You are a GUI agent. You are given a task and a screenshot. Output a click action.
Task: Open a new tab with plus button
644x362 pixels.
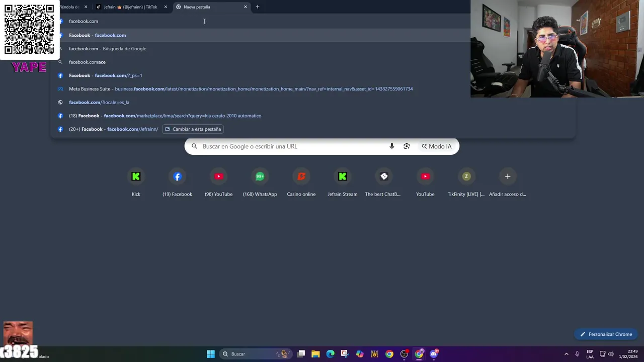pos(258,7)
